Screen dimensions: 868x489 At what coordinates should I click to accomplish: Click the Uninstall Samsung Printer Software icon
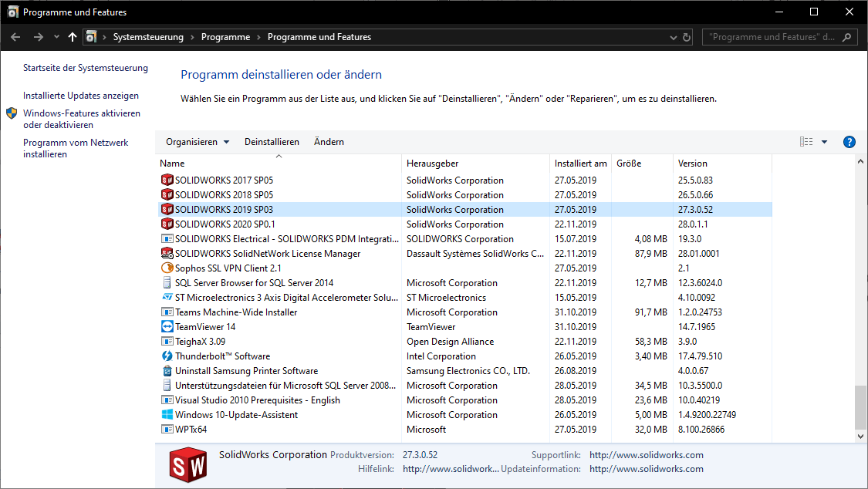pyautogui.click(x=167, y=371)
